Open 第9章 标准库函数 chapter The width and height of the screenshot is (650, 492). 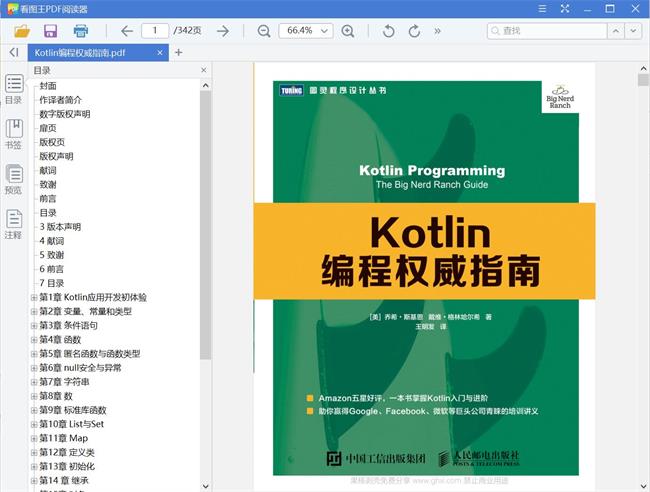point(73,410)
